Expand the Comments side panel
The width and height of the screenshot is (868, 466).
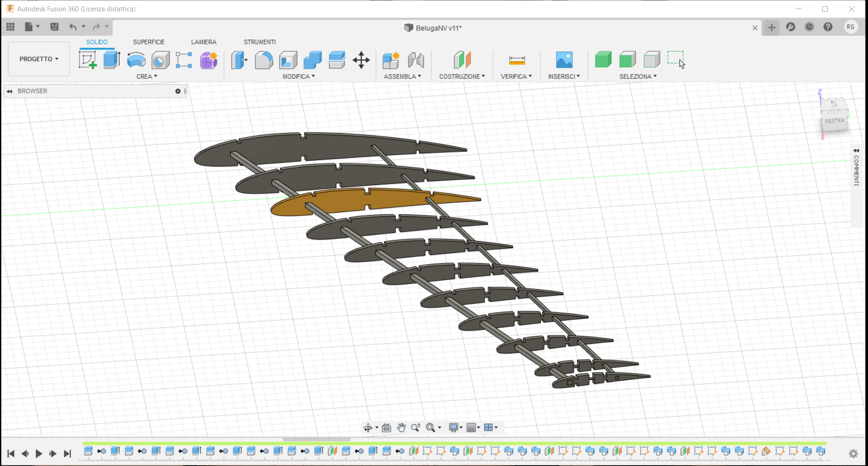pos(856,151)
